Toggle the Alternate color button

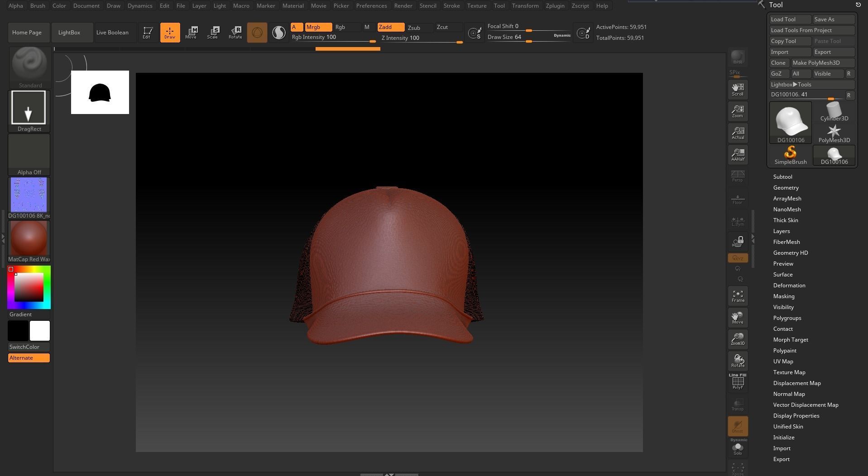click(x=29, y=358)
